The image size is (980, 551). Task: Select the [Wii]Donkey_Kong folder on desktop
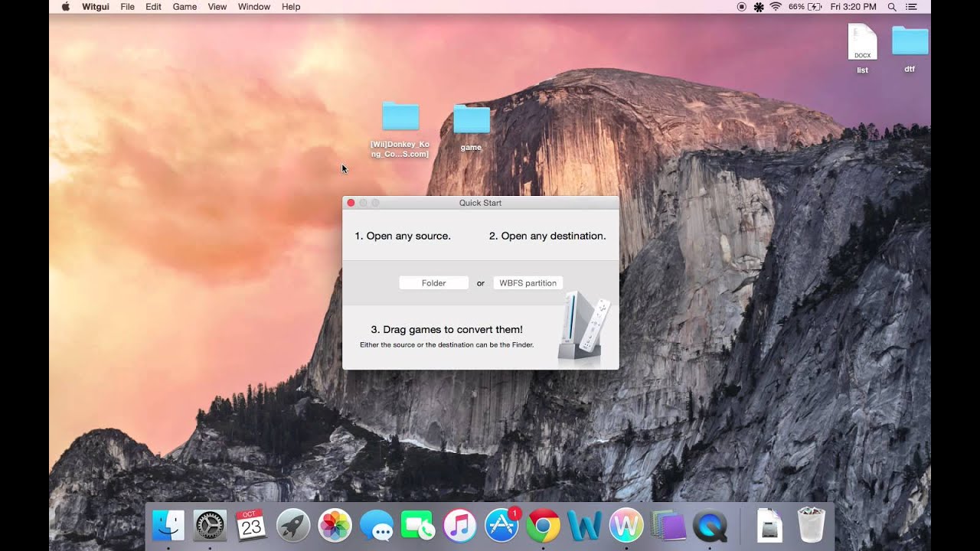pyautogui.click(x=400, y=129)
